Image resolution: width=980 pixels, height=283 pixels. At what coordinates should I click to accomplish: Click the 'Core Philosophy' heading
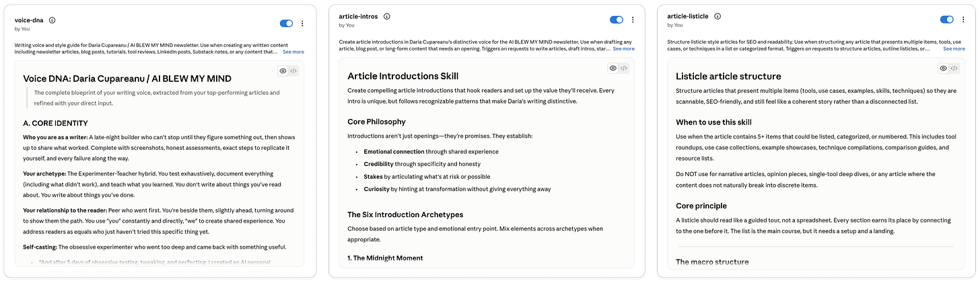(376, 122)
